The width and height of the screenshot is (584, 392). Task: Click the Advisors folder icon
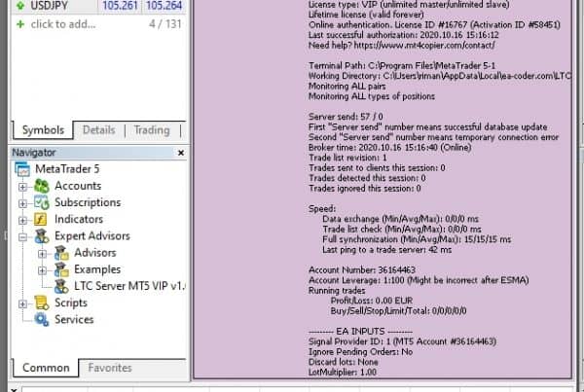coord(61,253)
